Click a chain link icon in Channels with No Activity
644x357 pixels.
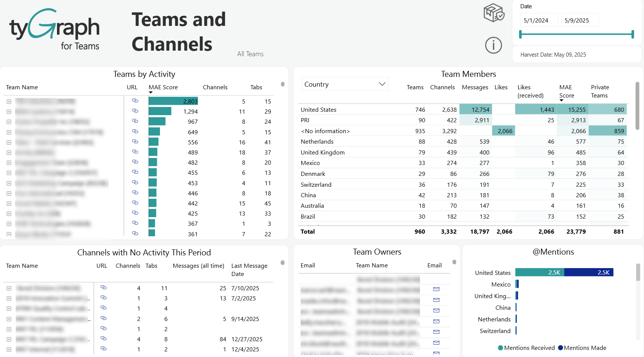click(104, 288)
